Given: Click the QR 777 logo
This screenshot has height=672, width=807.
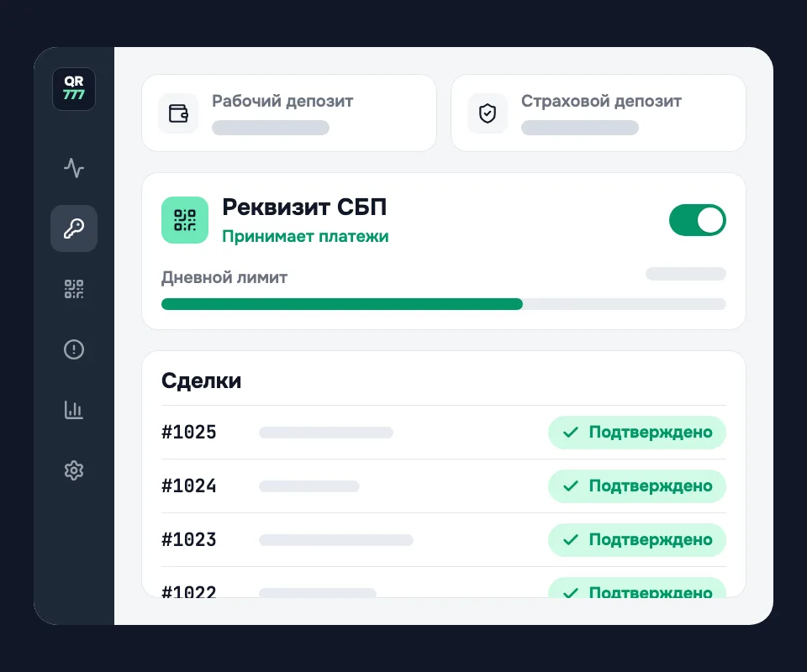Looking at the screenshot, I should point(74,89).
